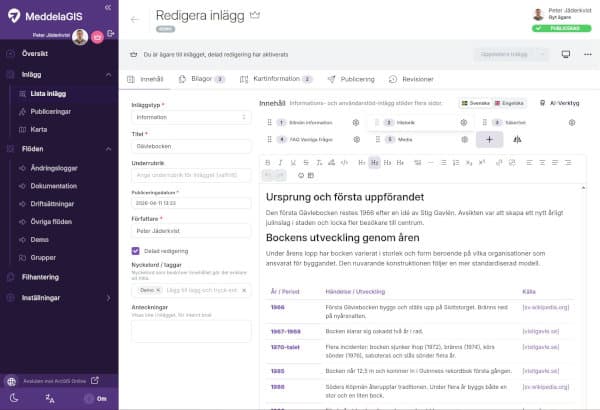Screen dimensions: 600x410
Task: Apply Heading 4 style
Action: coord(400,163)
